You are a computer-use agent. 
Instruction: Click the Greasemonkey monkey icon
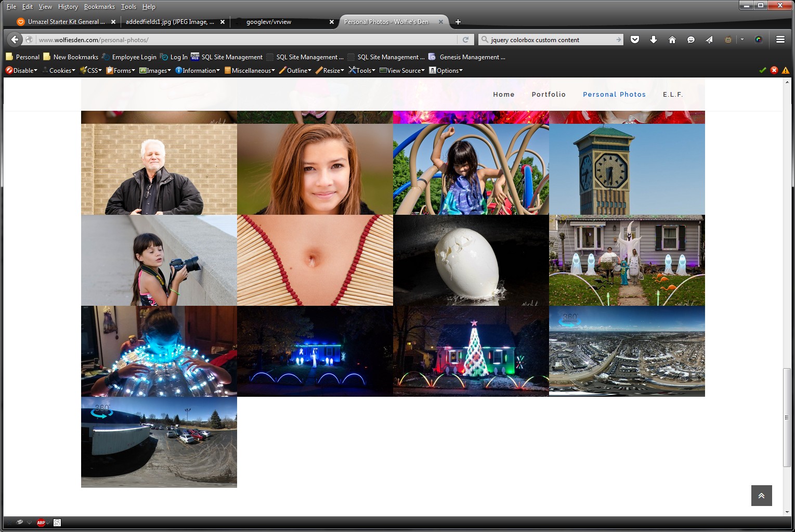(x=728, y=40)
